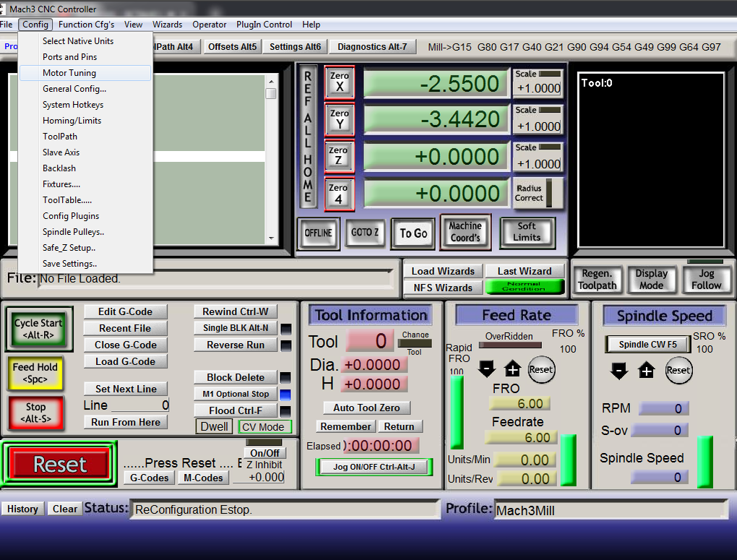
Task: Click Load Wizards button
Action: [443, 271]
